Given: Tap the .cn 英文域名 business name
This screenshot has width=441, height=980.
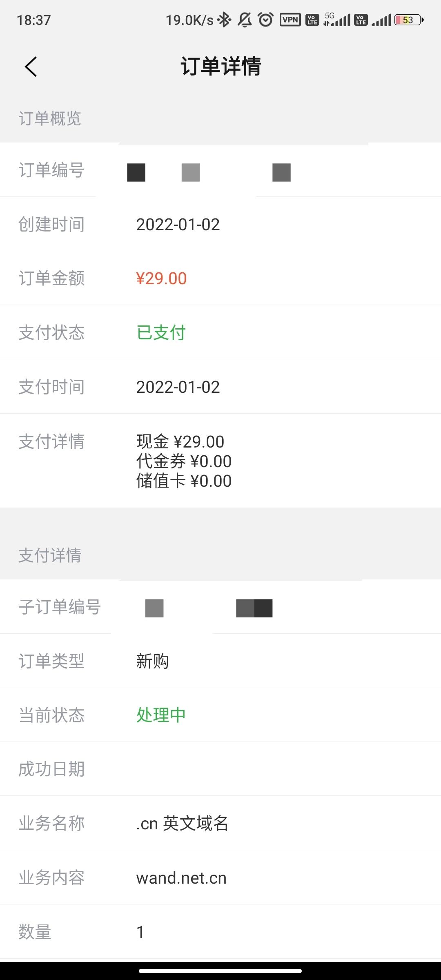Looking at the screenshot, I should 182,823.
